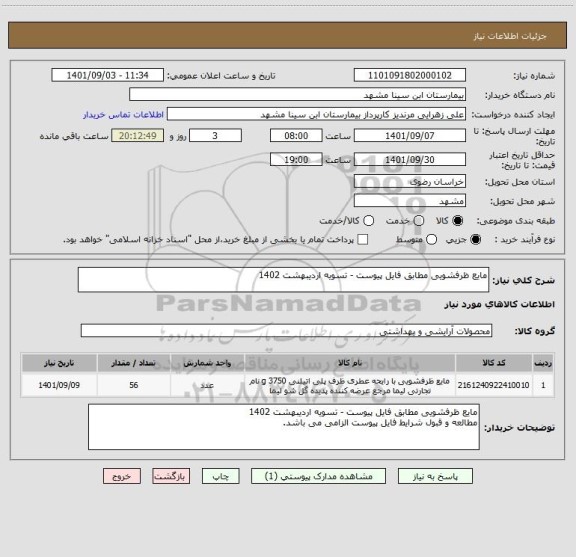Click product code cell 2161240922410010

(494, 385)
